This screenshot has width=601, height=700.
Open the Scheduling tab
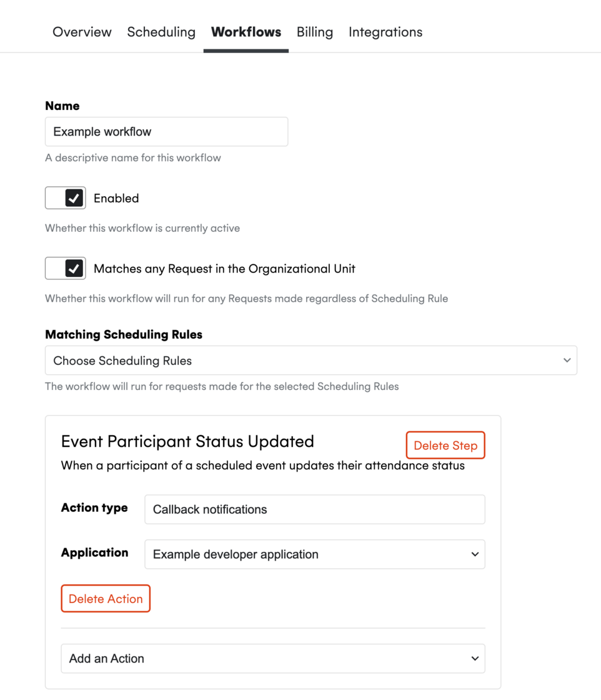coord(161,32)
